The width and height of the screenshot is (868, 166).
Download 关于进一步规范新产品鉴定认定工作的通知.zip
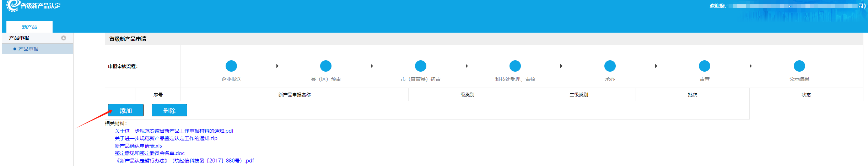click(x=166, y=138)
